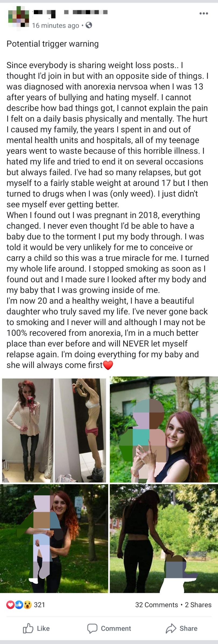The width and height of the screenshot is (218, 644).
Task: View the 321 reactions count
Action: click(x=39, y=605)
